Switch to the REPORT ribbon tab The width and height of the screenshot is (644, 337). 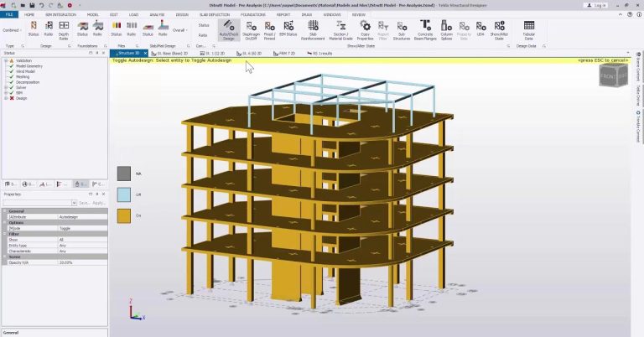pyautogui.click(x=283, y=14)
